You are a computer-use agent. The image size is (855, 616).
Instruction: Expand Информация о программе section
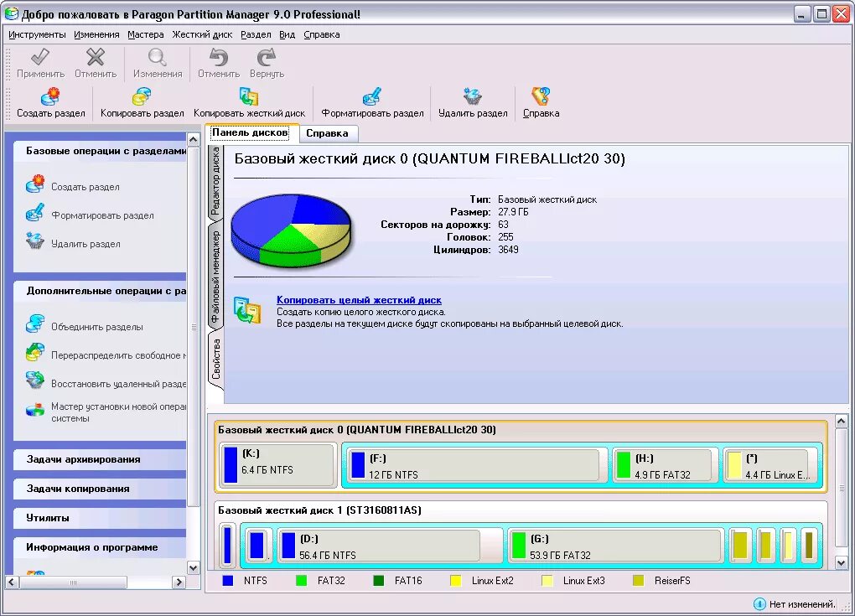[101, 547]
